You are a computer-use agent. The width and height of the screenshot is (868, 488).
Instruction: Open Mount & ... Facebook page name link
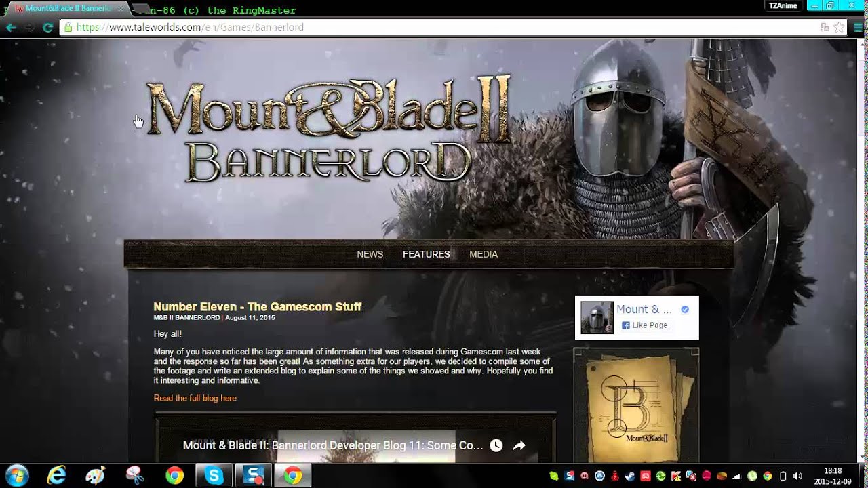tap(644, 310)
